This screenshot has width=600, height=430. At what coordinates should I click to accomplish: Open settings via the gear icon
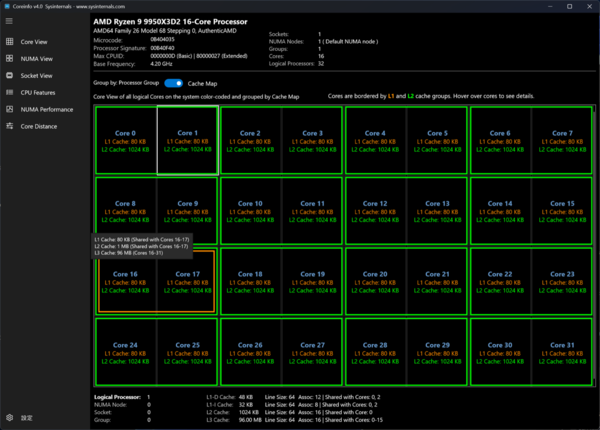[x=10, y=417]
